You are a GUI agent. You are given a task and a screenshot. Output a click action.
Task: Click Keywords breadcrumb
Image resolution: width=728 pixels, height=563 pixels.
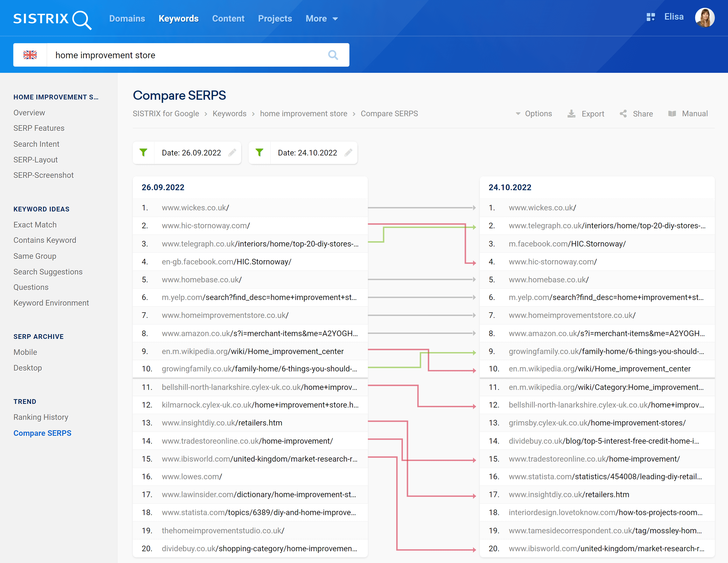[230, 114]
